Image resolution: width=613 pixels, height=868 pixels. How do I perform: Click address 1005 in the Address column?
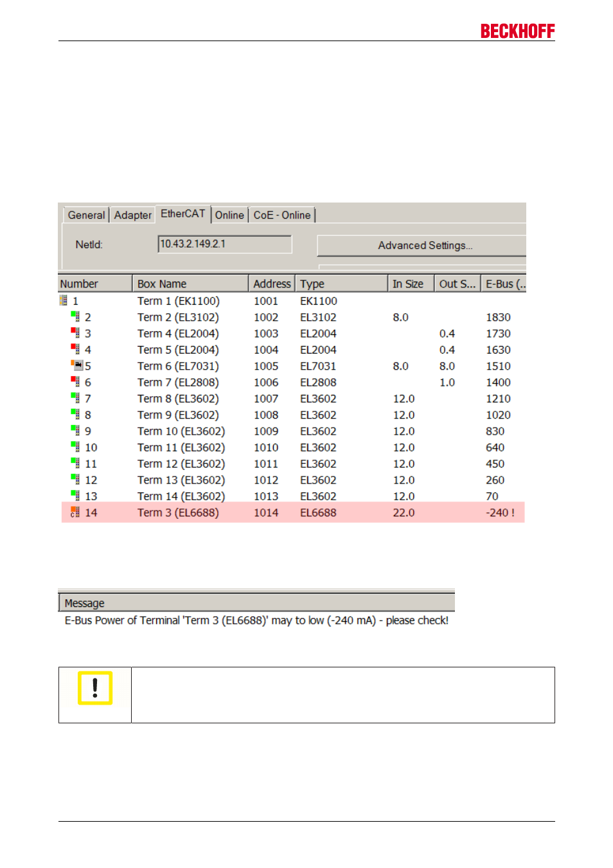click(266, 366)
